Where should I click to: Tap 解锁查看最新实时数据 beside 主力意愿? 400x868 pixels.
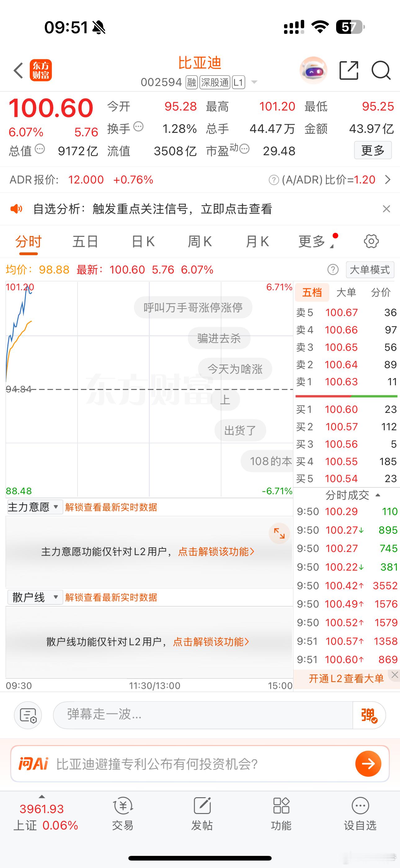111,507
